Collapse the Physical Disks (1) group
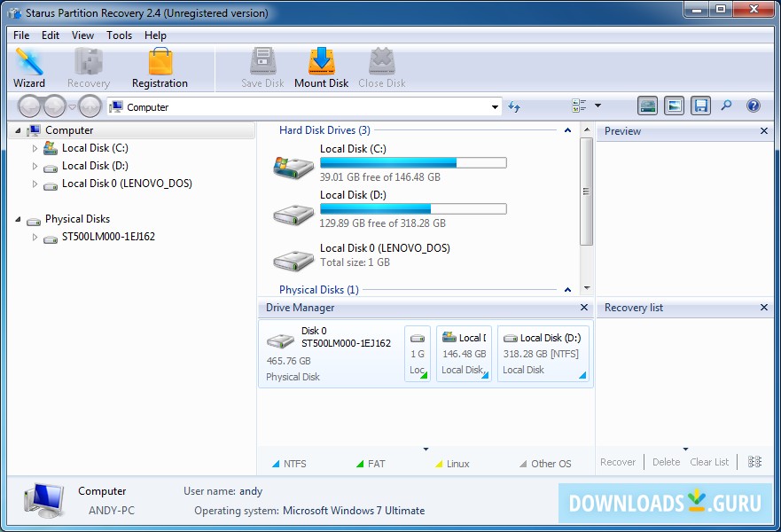Viewport: 781px width, 532px height. [x=567, y=290]
